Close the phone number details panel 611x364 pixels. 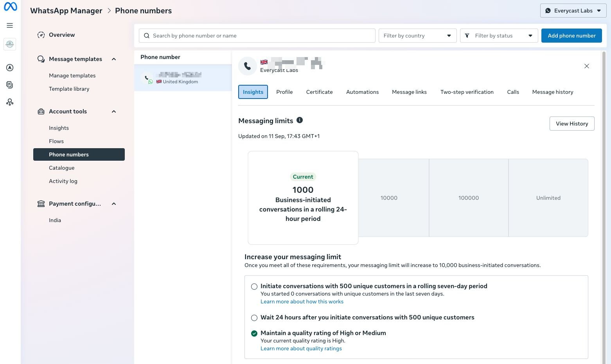[586, 66]
